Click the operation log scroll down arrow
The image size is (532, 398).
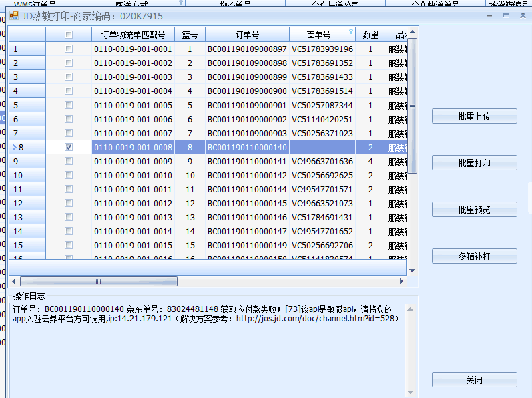[411, 392]
